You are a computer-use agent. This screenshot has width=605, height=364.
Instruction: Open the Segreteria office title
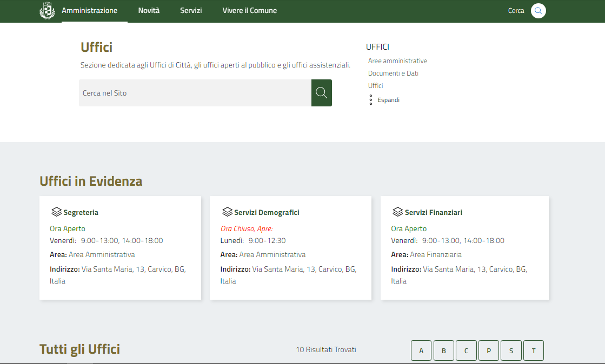(81, 212)
